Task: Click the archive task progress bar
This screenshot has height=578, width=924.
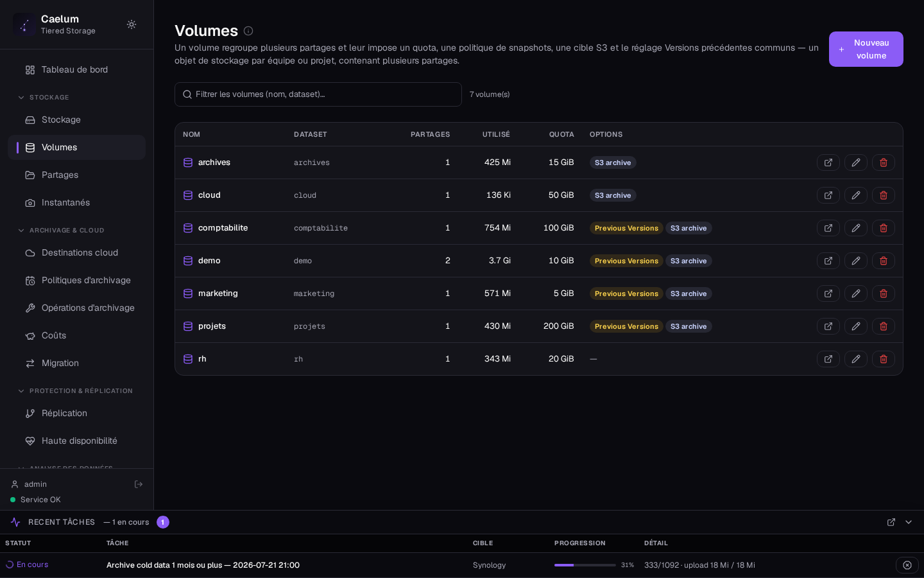Action: (585, 565)
